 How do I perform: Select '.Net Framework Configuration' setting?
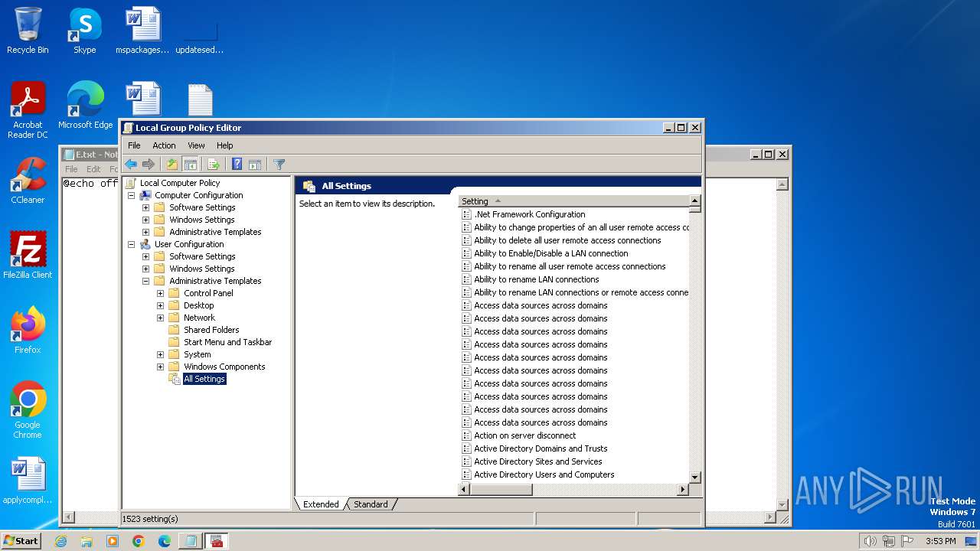[x=529, y=214]
